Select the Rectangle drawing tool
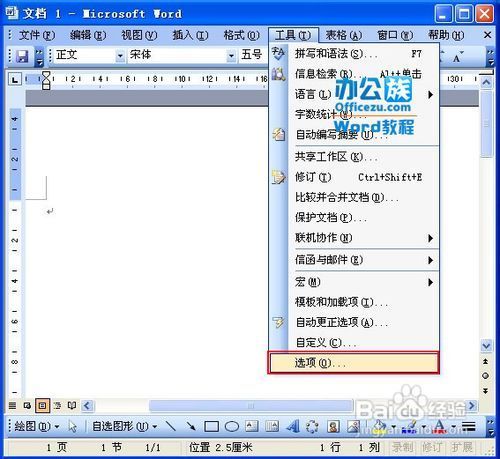Image resolution: width=500 pixels, height=459 pixels. pyautogui.click(x=211, y=426)
